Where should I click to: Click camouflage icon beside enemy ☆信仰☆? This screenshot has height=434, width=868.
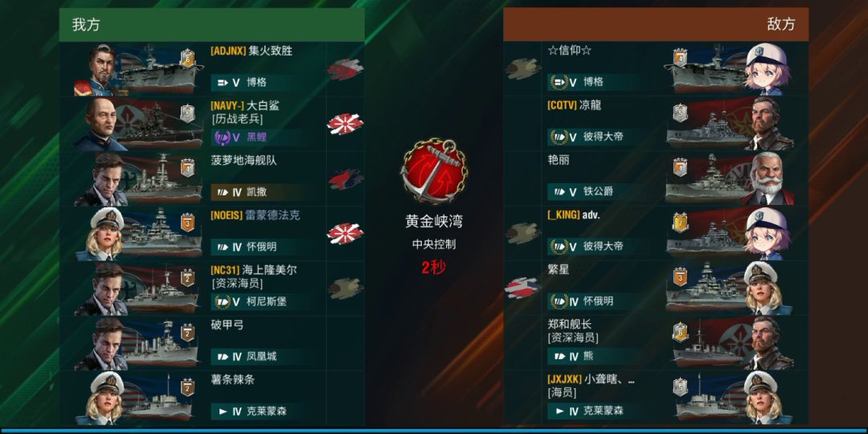[x=522, y=69]
